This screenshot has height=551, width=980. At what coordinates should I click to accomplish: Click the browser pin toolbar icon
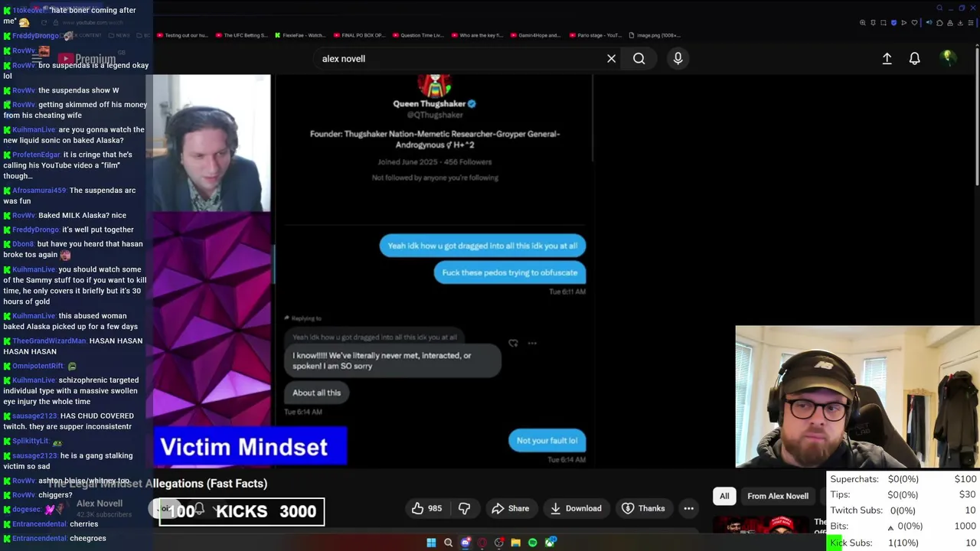873,23
